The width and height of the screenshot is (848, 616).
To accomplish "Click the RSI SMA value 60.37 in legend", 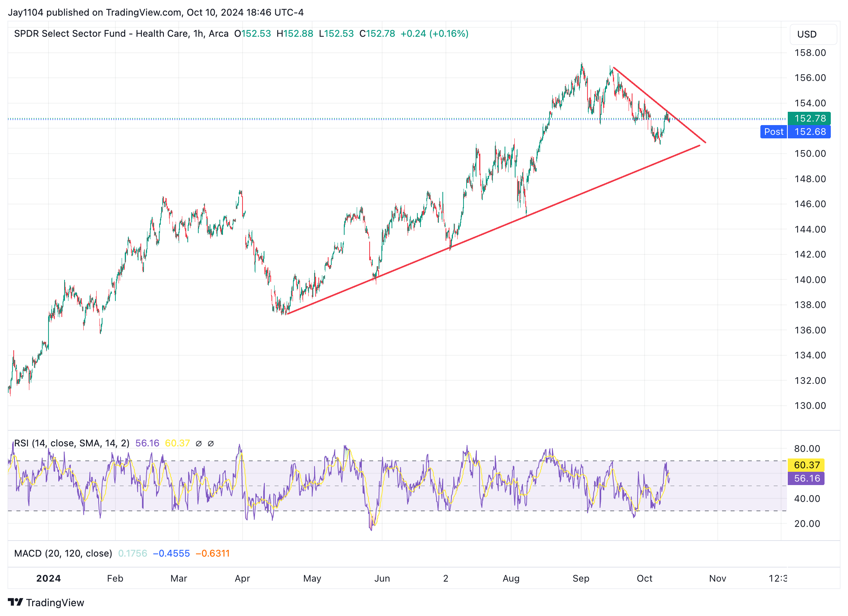I will pos(177,443).
